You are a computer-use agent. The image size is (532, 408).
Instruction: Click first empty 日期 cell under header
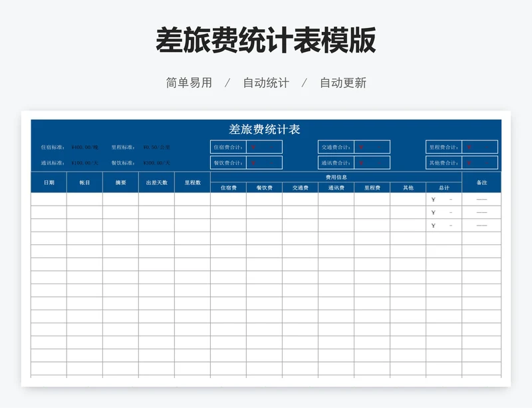coord(49,200)
